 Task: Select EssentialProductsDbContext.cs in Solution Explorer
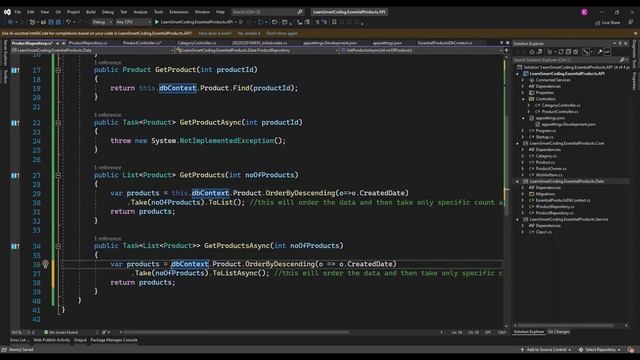562,200
